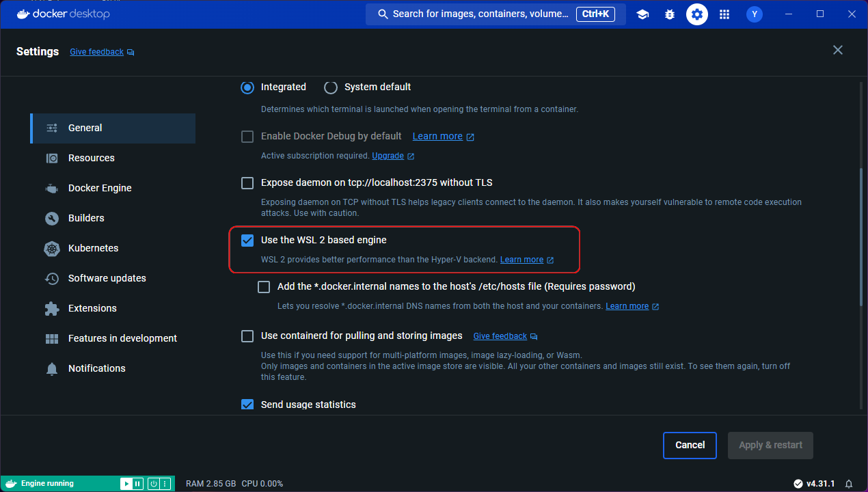Click the Software updates clock icon
Viewport: 868px width, 492px height.
click(52, 278)
